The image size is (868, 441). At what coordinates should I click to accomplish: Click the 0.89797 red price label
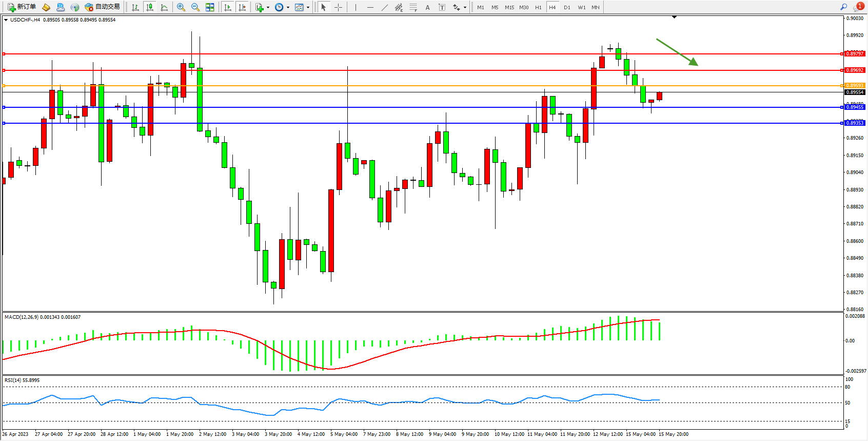pyautogui.click(x=855, y=53)
